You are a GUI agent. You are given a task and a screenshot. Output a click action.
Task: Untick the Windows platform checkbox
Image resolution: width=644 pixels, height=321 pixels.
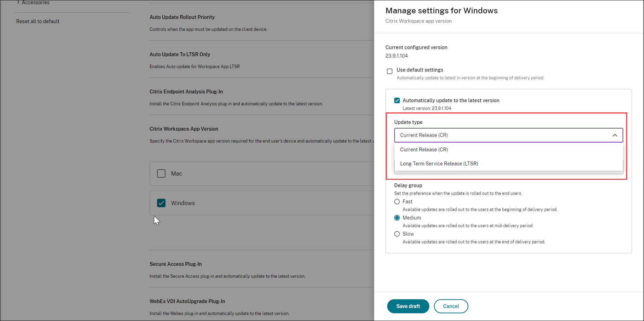(x=161, y=203)
